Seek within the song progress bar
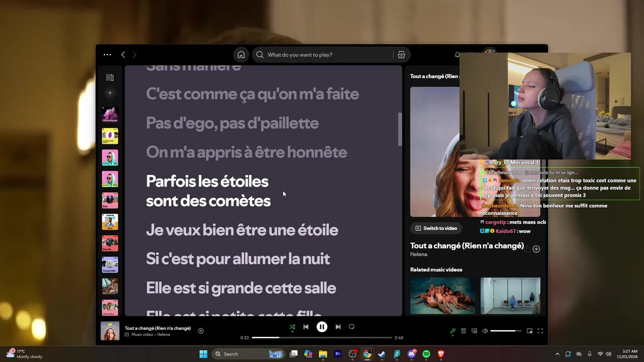 click(321, 338)
